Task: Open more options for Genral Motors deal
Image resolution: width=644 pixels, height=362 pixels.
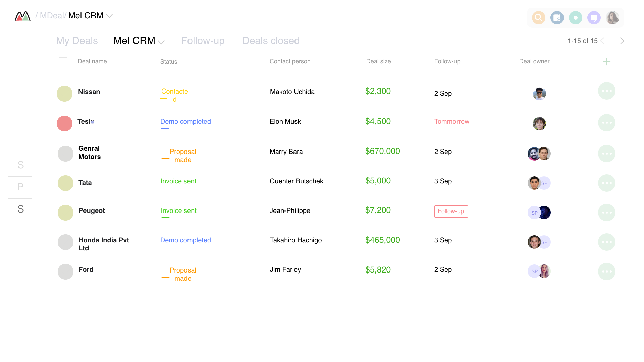Action: click(607, 154)
